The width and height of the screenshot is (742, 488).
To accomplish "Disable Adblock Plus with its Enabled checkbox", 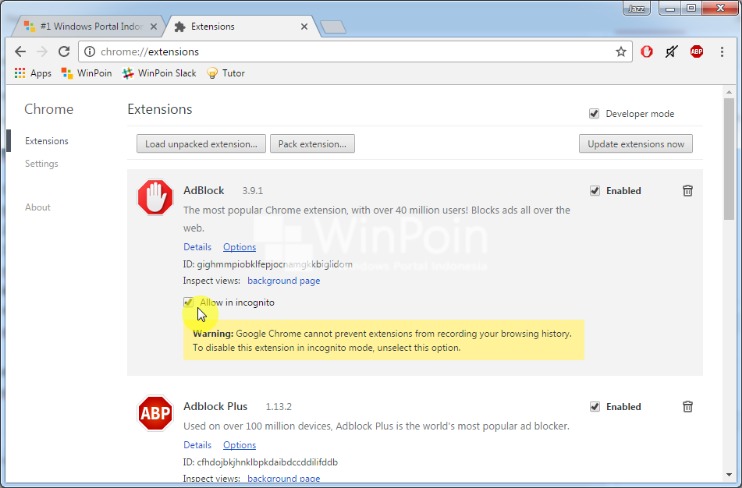I will tap(595, 406).
